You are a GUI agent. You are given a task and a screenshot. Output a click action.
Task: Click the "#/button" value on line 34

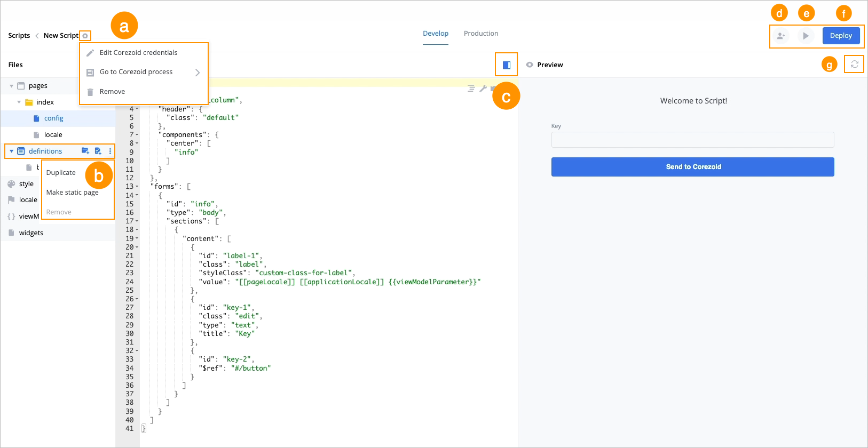[x=251, y=368]
